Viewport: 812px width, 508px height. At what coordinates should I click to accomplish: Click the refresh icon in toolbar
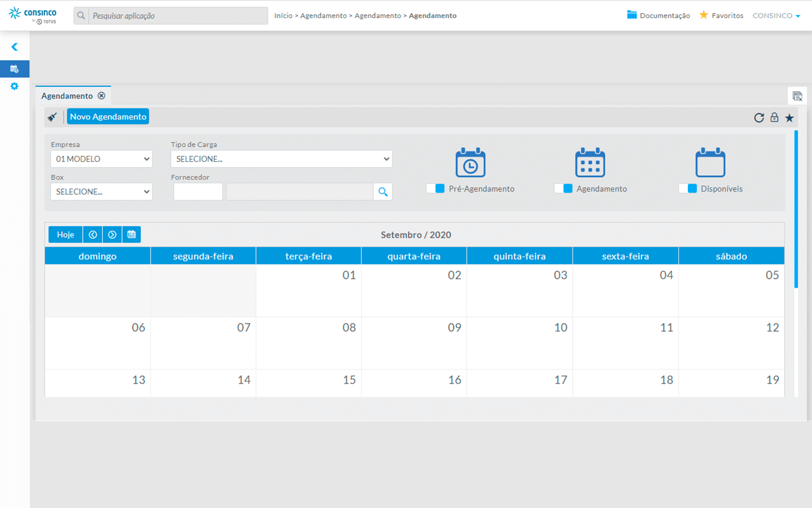coord(759,117)
